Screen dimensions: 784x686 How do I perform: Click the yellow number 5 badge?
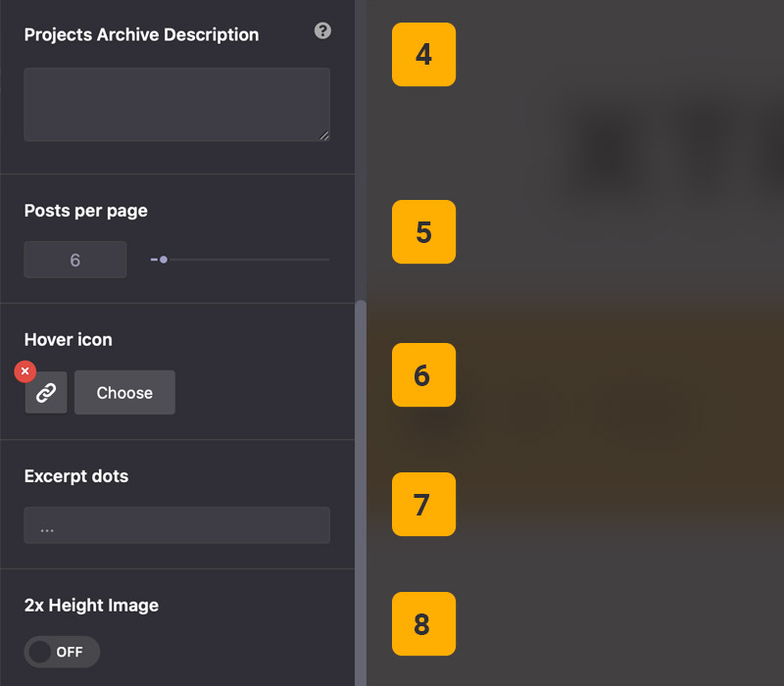[x=423, y=232]
